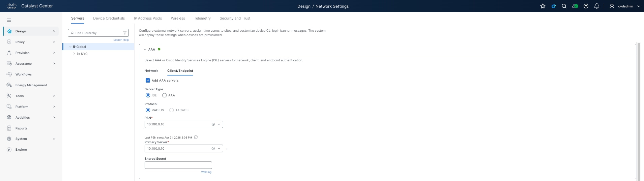Select the AAA server type radio
644x181 pixels.
point(164,95)
